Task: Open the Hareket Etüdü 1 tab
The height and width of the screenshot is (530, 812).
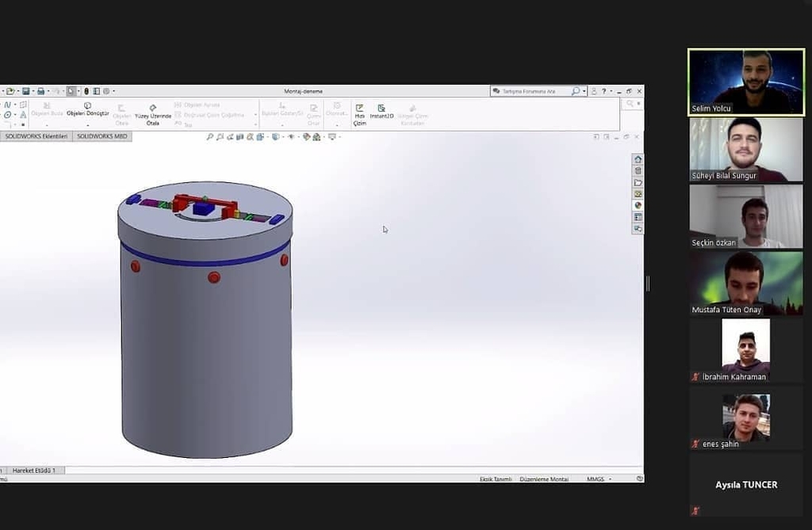Action: [x=36, y=471]
